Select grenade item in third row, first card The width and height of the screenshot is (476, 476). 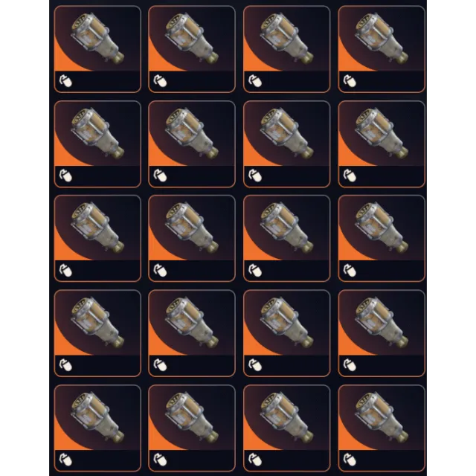tap(97, 228)
